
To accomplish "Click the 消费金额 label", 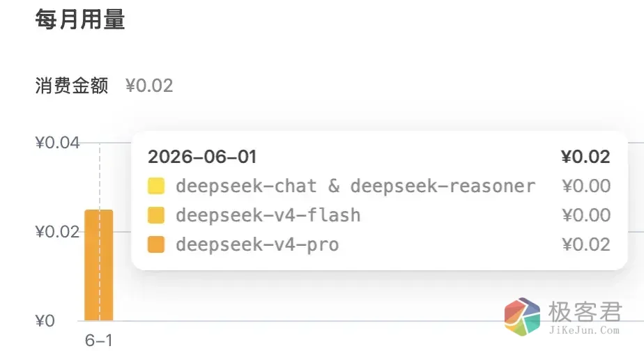I will click(x=72, y=86).
